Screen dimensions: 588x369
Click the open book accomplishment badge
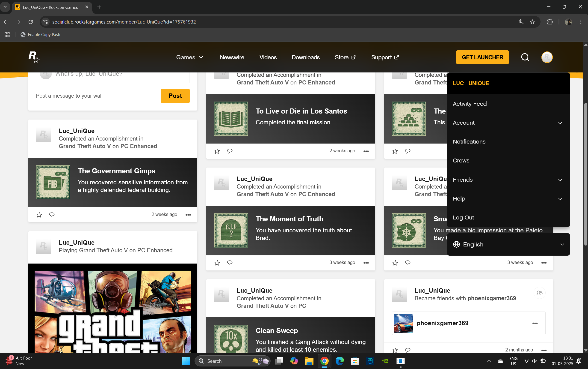[231, 119]
